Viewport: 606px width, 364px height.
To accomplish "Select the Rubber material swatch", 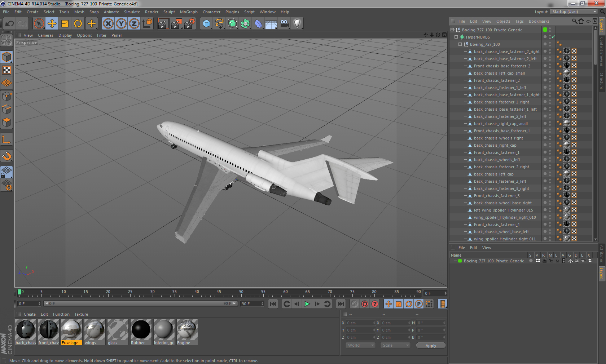I will (141, 332).
